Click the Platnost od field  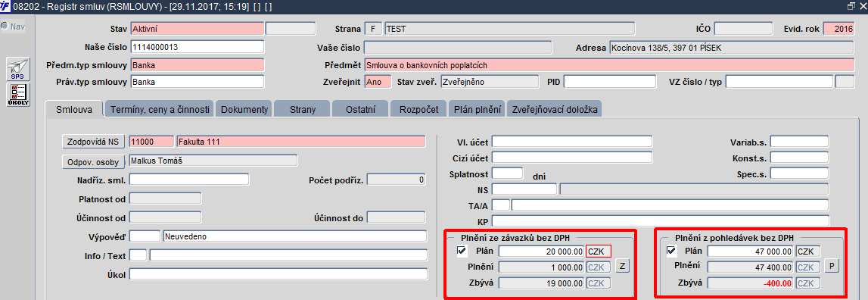(166, 198)
